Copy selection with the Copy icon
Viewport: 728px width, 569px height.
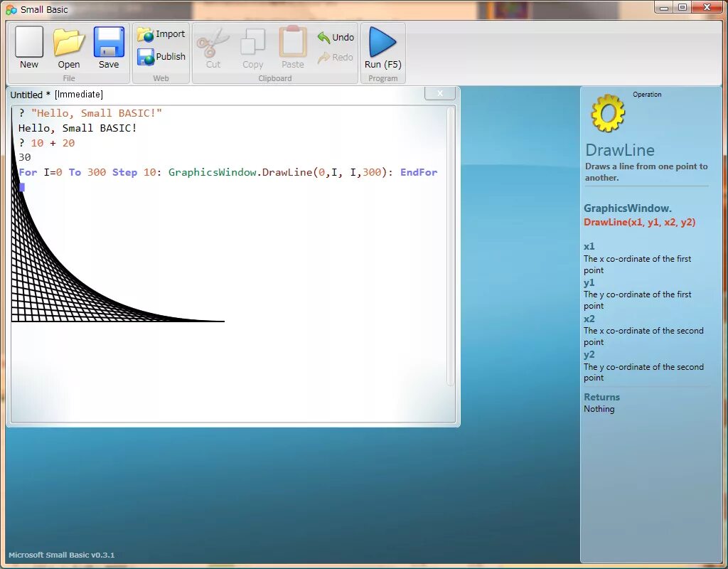pos(252,48)
